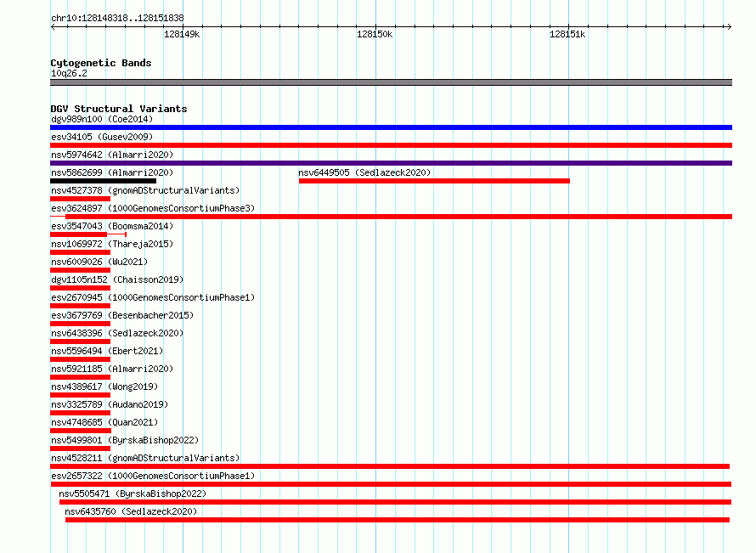Click the red nsv1069972 variant bar
Image resolution: width=756 pixels, height=553 pixels.
click(x=80, y=252)
